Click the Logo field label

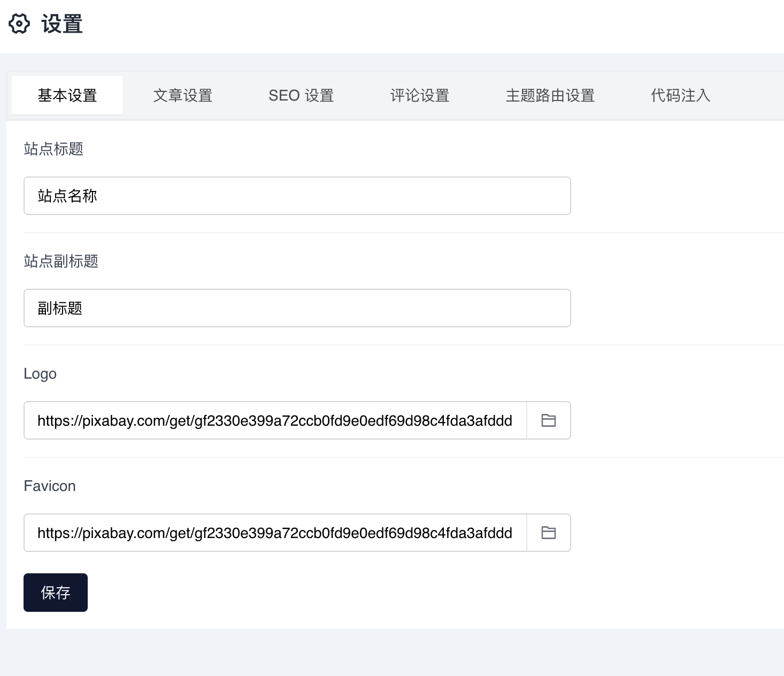40,374
